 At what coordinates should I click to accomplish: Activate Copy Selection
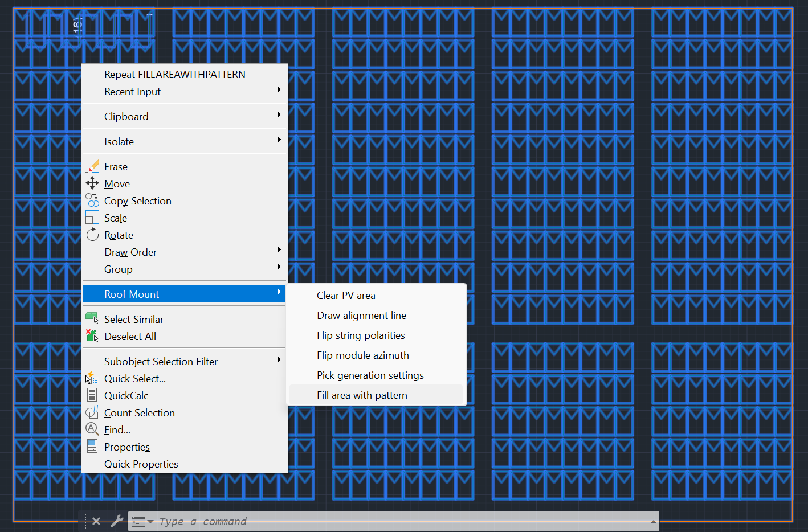(137, 200)
